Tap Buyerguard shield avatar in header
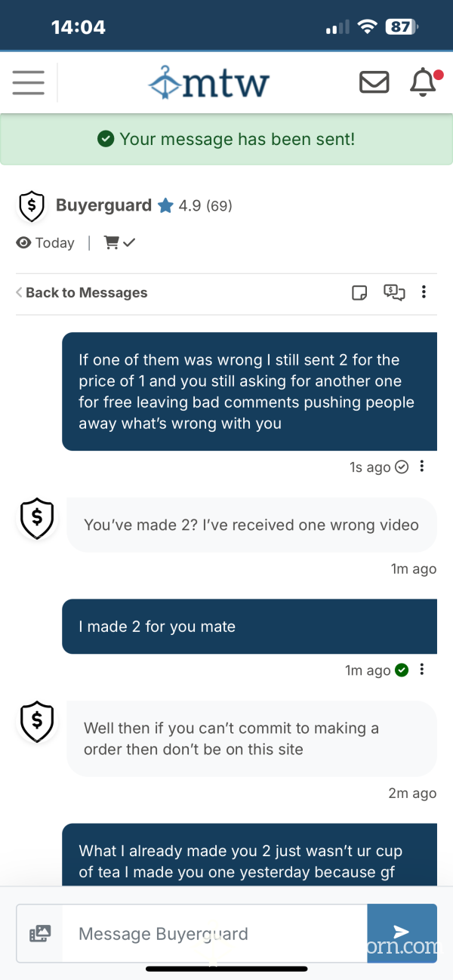Image resolution: width=453 pixels, height=980 pixels. [x=32, y=206]
